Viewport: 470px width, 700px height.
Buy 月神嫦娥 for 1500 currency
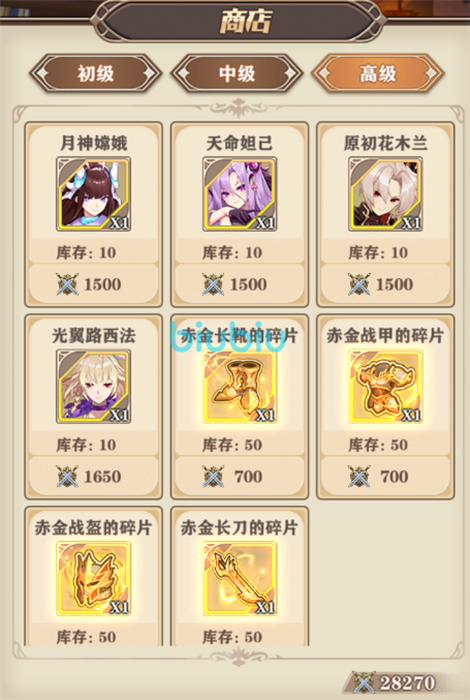tap(93, 284)
